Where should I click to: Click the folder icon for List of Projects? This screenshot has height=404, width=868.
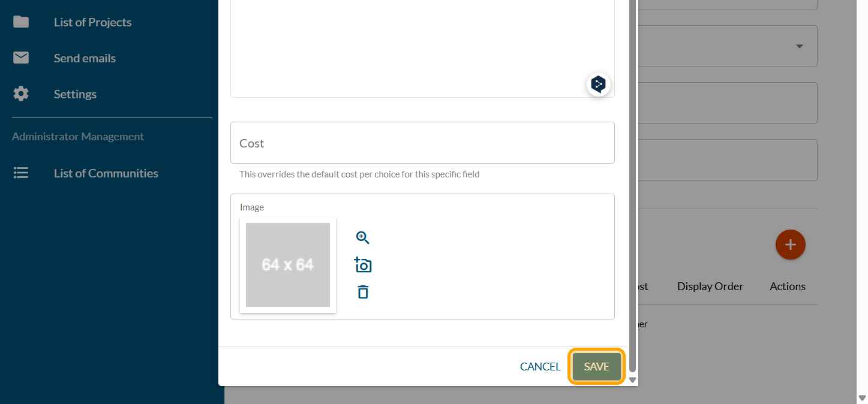click(21, 22)
